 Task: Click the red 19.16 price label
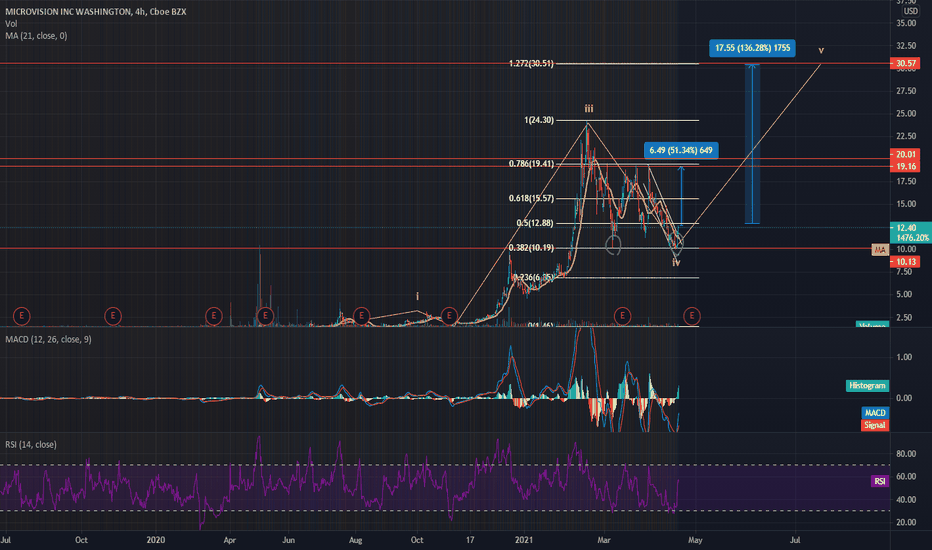click(x=905, y=166)
